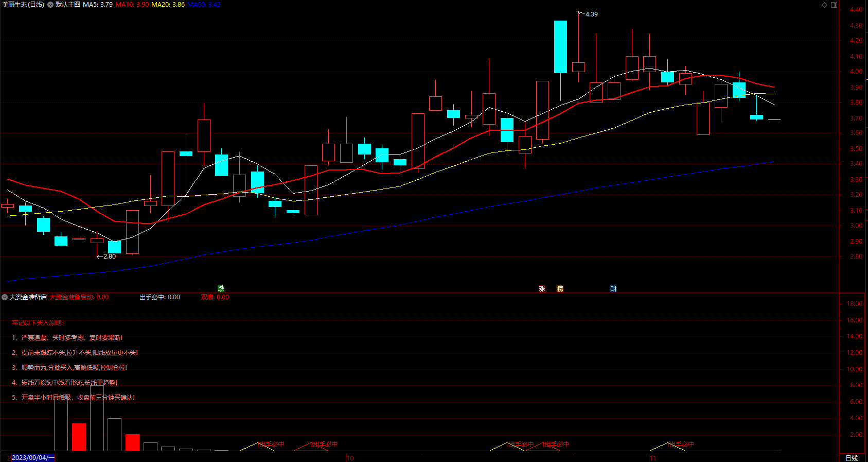This screenshot has height=462, width=868.
Task: Click the 18.00 sub-chart axis label
Action: pyautogui.click(x=855, y=304)
